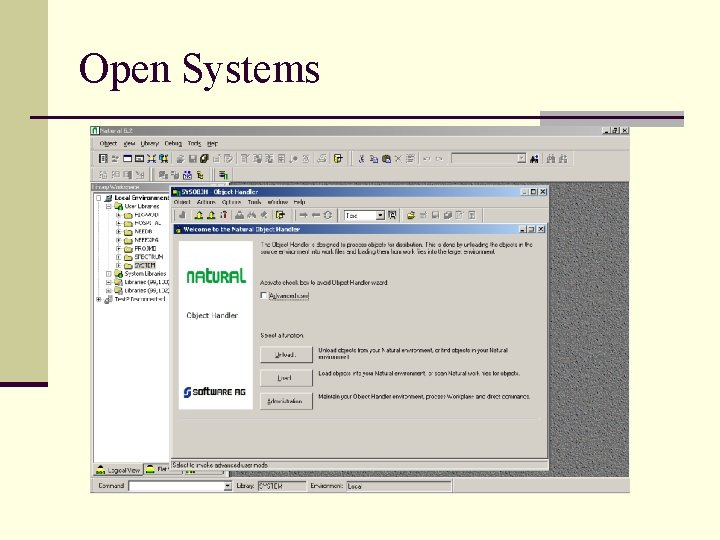Click into the Command input field
This screenshot has height=540, width=720.
(176, 486)
